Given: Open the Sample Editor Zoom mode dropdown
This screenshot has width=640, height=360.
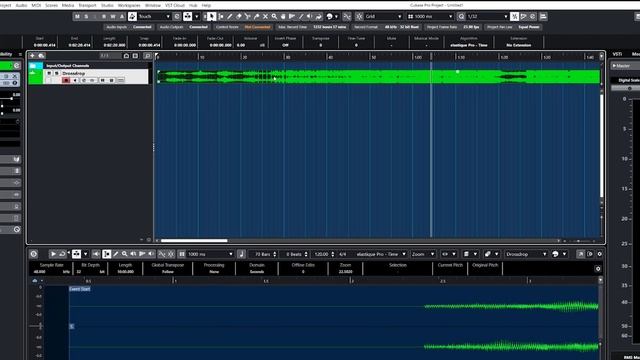Looking at the screenshot, I should pyautogui.click(x=423, y=254).
